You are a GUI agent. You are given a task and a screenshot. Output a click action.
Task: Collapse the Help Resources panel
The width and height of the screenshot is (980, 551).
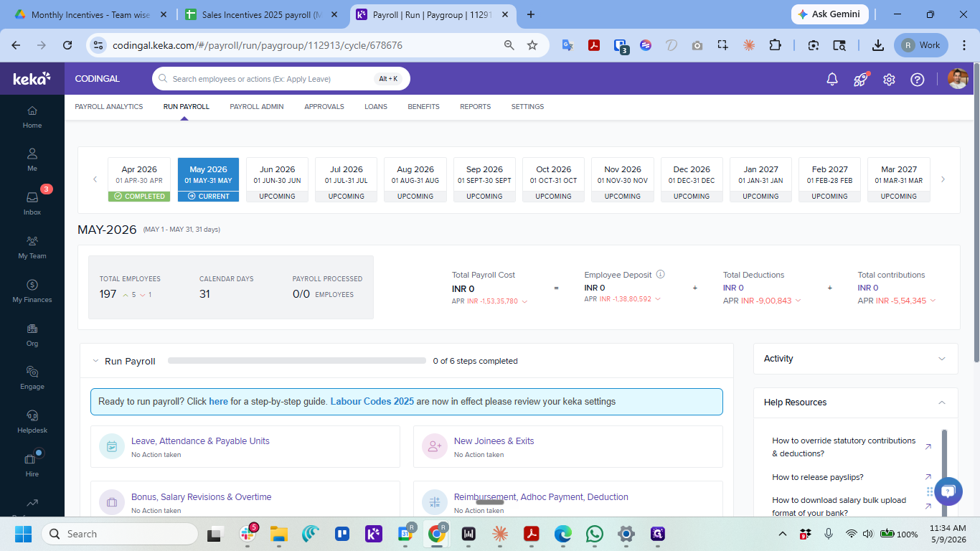(x=942, y=402)
